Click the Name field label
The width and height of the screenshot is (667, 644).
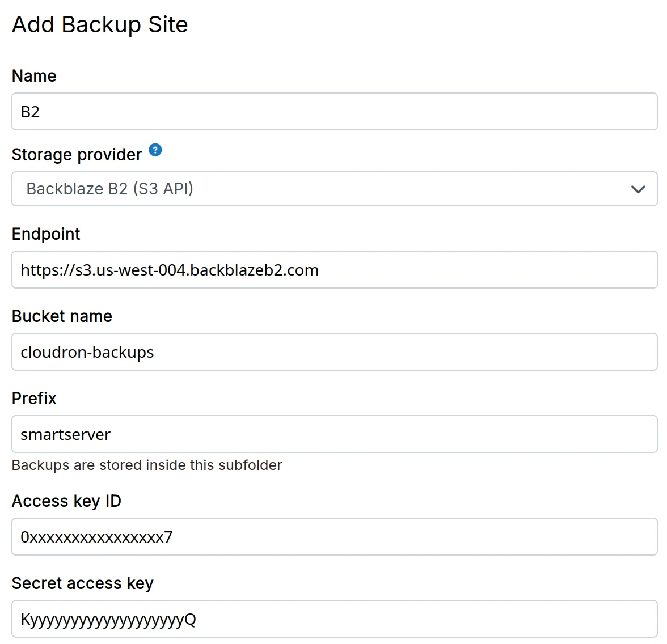point(34,76)
